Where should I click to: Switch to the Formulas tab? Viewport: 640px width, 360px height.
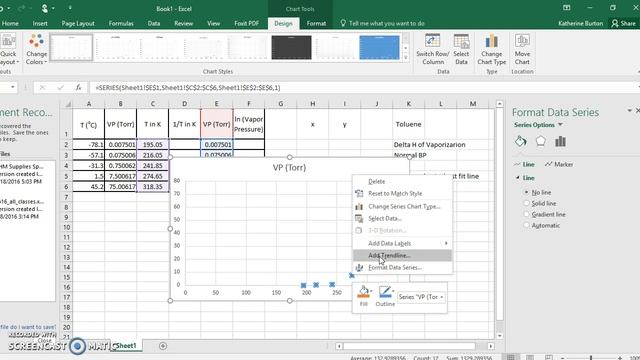[x=121, y=23]
